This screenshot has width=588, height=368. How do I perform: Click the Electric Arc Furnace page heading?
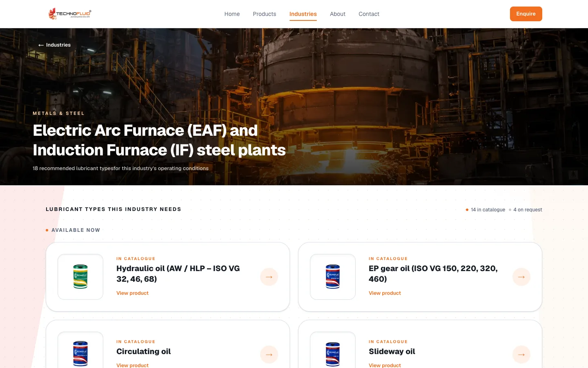(x=159, y=140)
